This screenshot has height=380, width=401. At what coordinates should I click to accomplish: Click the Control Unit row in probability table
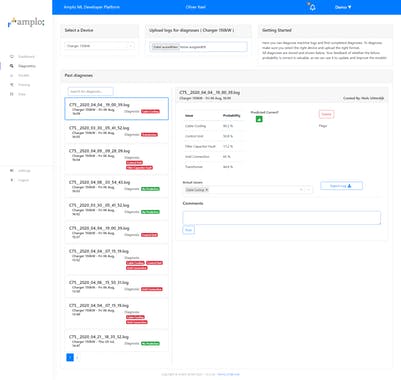[x=213, y=136]
